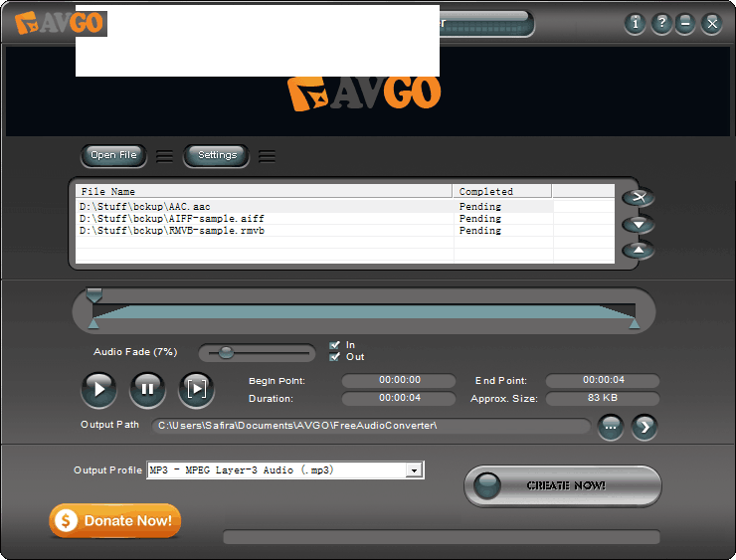The height and width of the screenshot is (560, 736).
Task: Expand the menu lines next to Open File
Action: 164,156
